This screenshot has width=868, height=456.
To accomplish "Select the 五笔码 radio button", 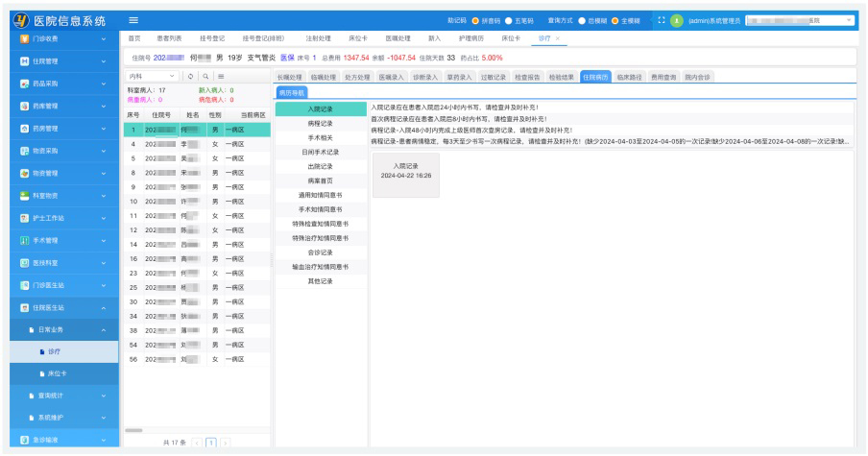I will pyautogui.click(x=508, y=20).
